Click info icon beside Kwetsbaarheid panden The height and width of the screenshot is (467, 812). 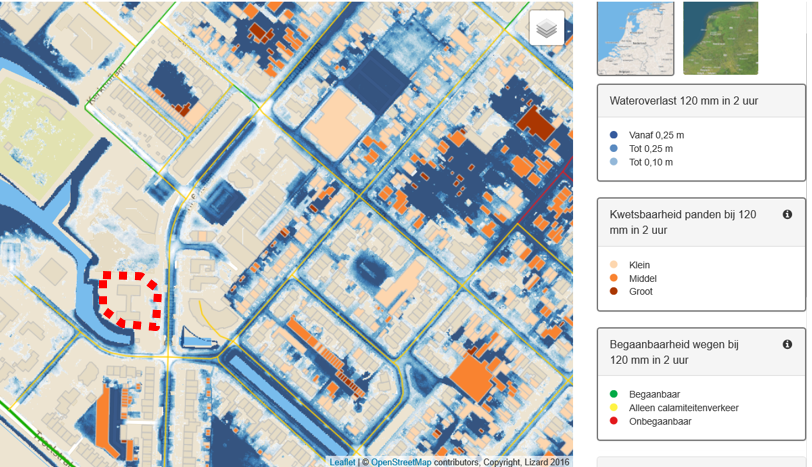point(787,215)
